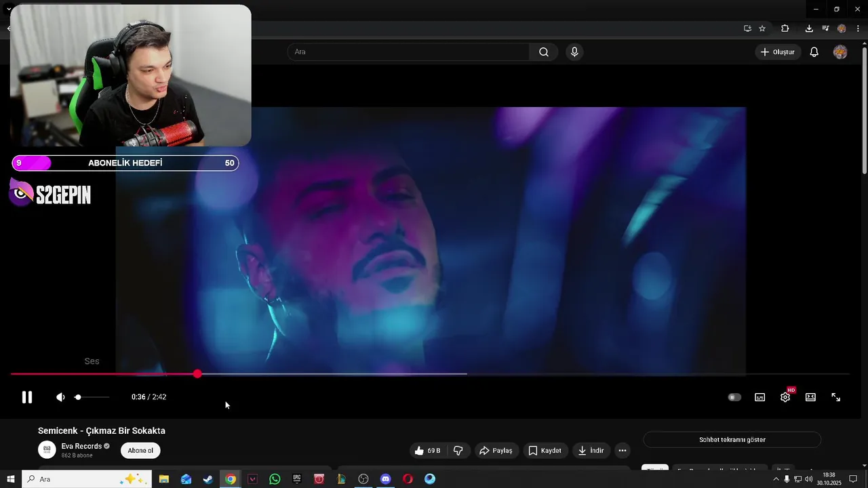Open more actions three-dot button

pos(623,451)
